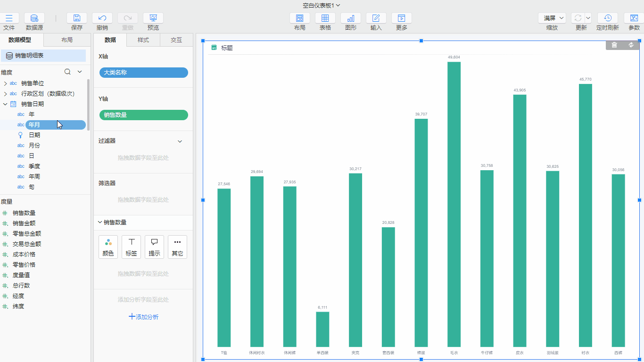Search dimensions with magnifier icon

click(67, 72)
